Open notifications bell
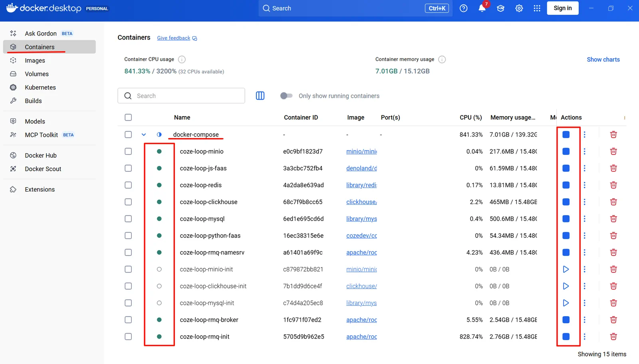 [x=482, y=8]
